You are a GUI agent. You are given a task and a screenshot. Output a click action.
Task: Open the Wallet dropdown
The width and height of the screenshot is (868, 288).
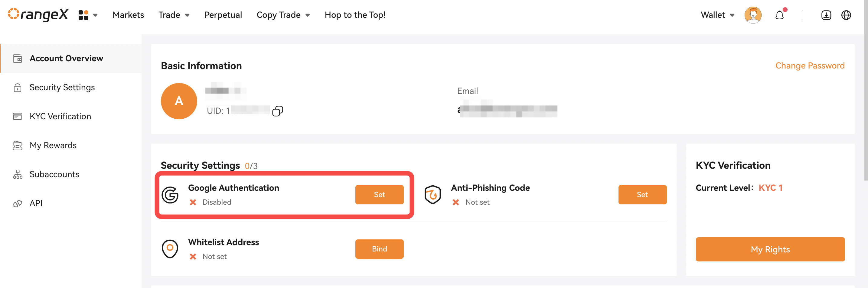(x=717, y=15)
